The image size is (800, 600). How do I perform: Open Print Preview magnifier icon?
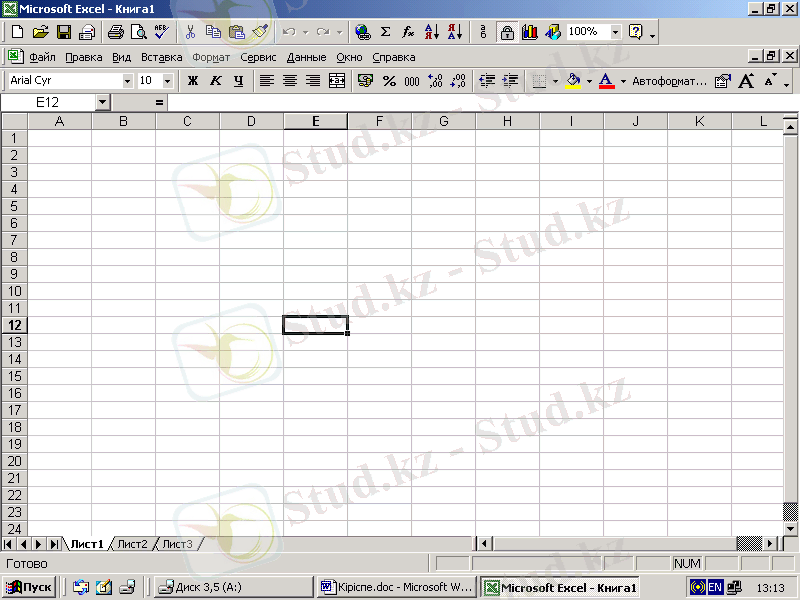139,32
